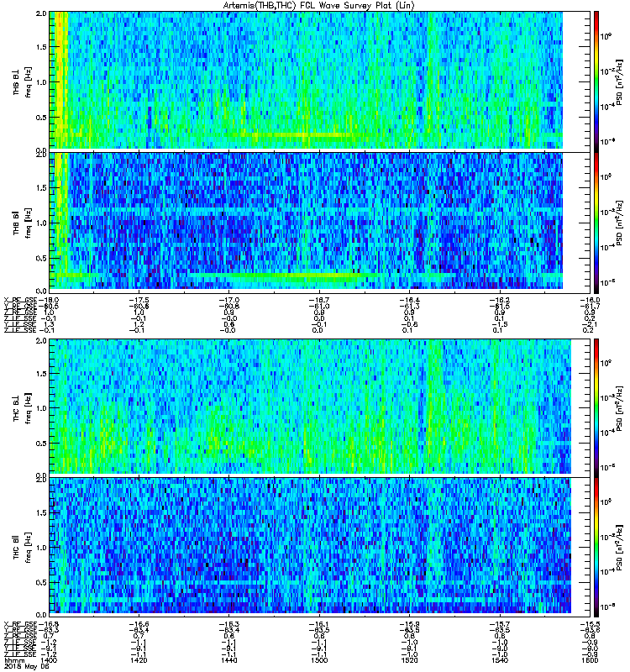Click the '1.5' frequency tick on the THC B∥ axis

41,513
